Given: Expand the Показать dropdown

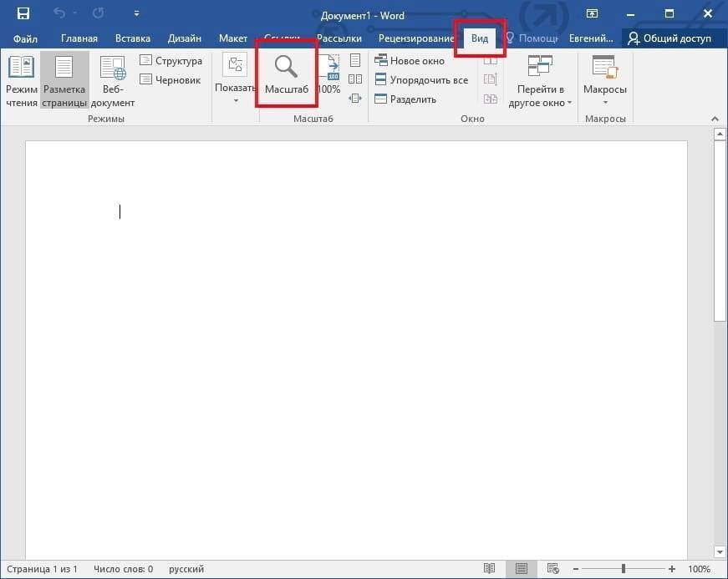Looking at the screenshot, I should [x=235, y=82].
